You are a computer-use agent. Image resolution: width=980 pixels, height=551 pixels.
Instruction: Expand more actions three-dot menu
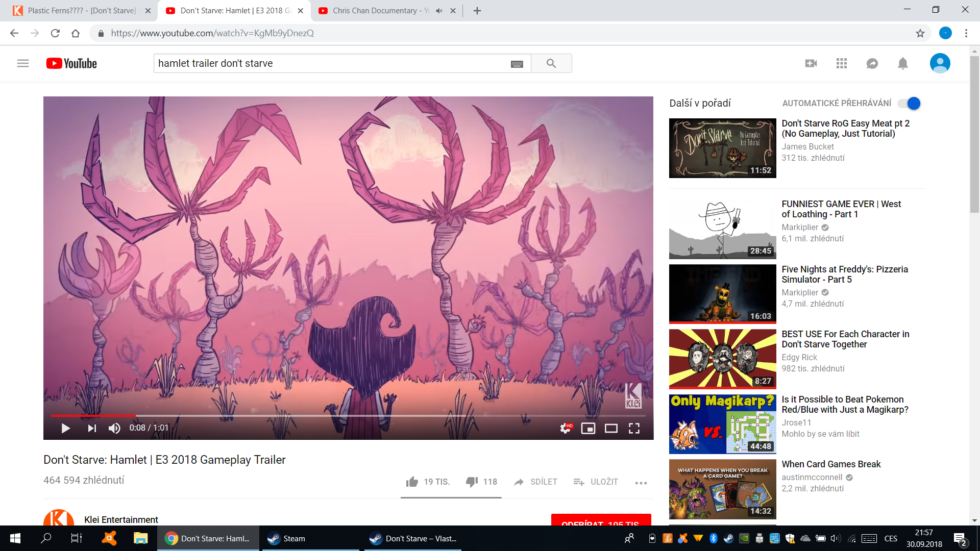[x=641, y=483]
